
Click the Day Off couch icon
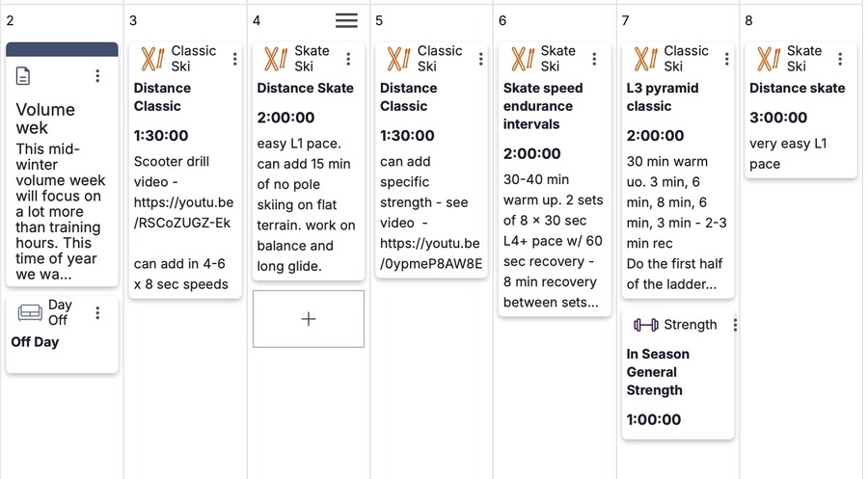pos(30,313)
